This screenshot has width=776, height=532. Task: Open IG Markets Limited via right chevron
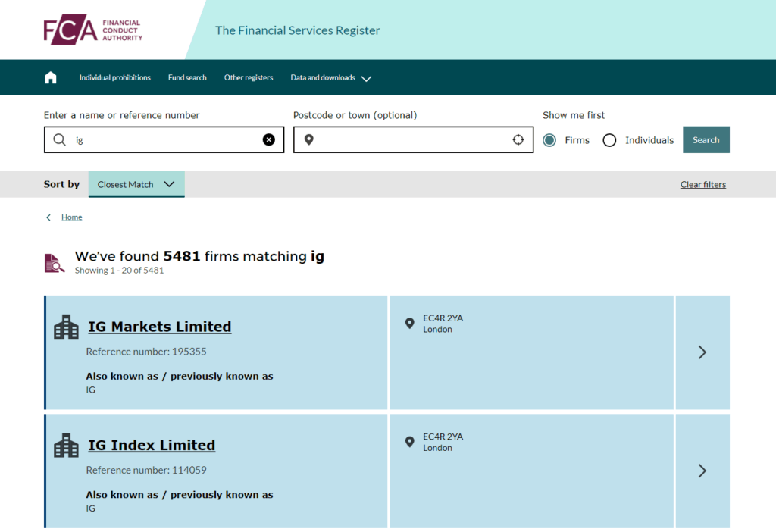coord(702,352)
